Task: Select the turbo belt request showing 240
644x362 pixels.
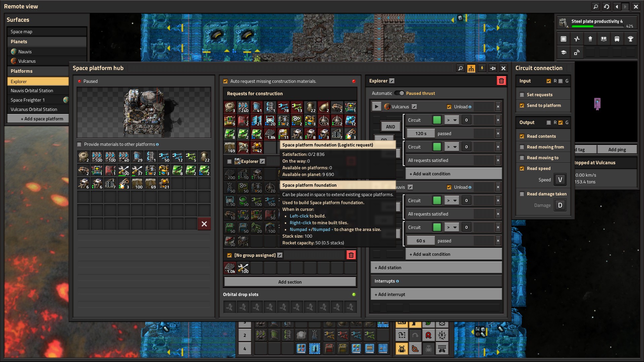Action: (x=243, y=107)
